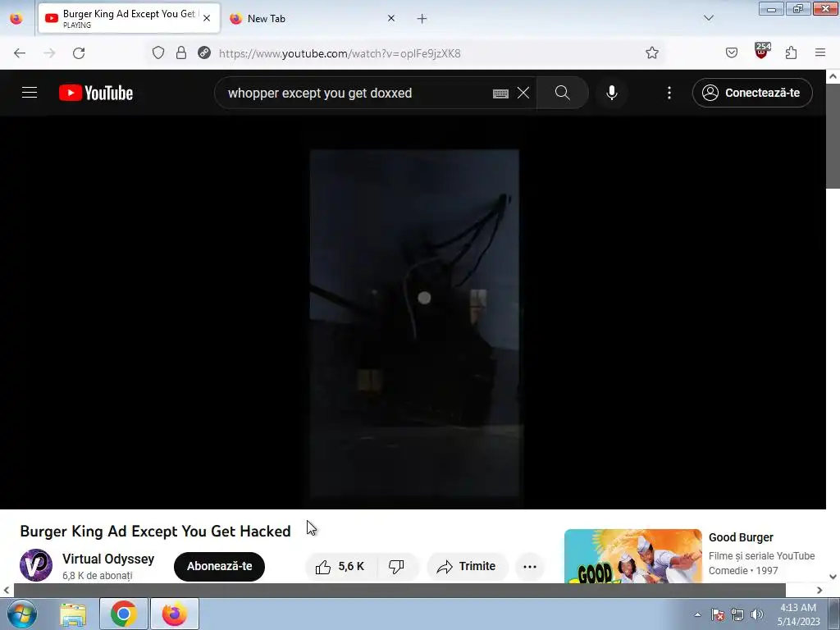This screenshot has height=630, width=840.
Task: Open the tracking protection shield icon
Action: pyautogui.click(x=158, y=52)
